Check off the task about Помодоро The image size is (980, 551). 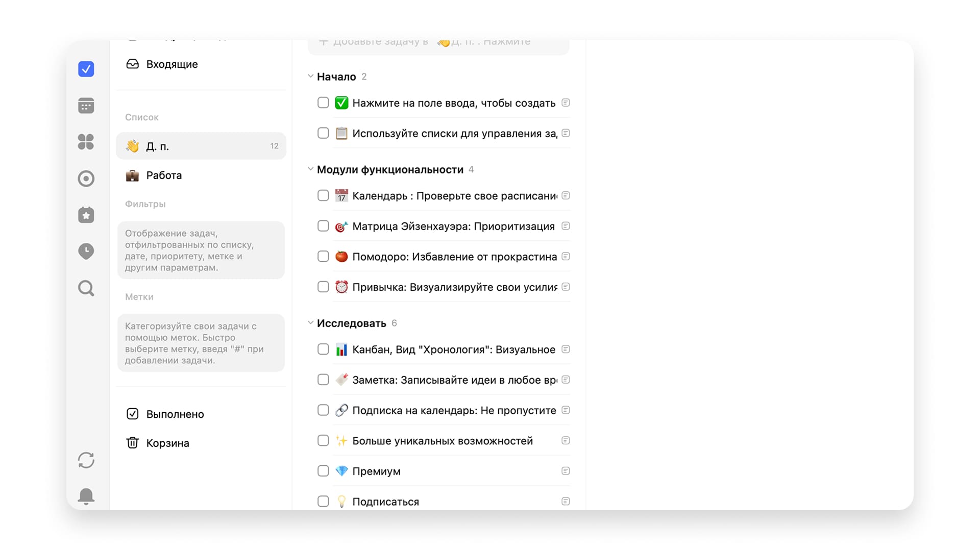click(323, 257)
